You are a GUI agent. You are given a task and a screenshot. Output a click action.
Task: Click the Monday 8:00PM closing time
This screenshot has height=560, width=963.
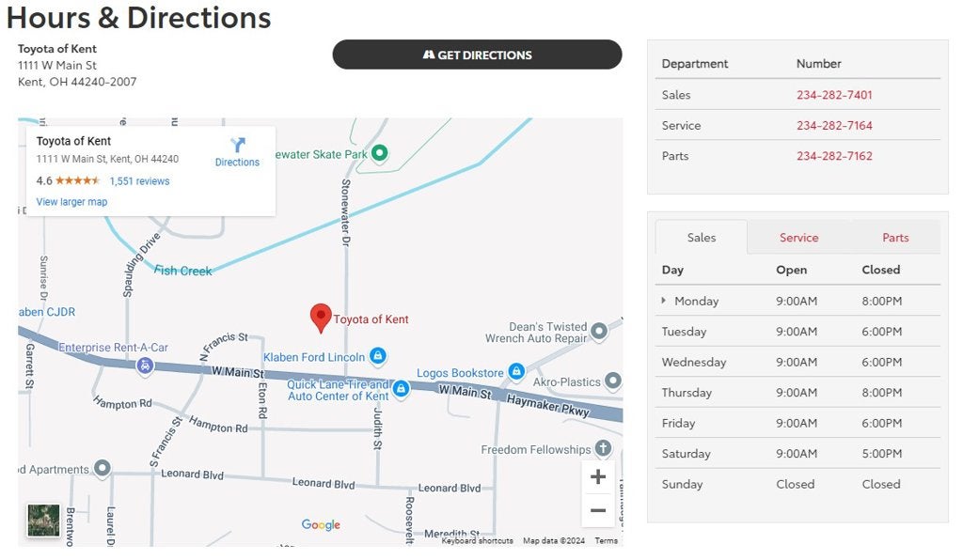point(881,302)
